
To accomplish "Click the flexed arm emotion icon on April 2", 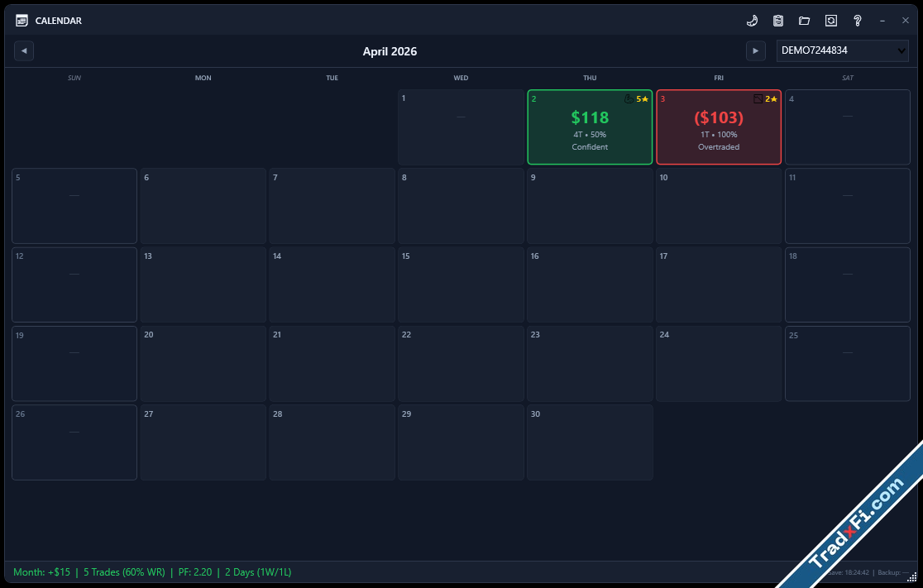I will pyautogui.click(x=629, y=99).
